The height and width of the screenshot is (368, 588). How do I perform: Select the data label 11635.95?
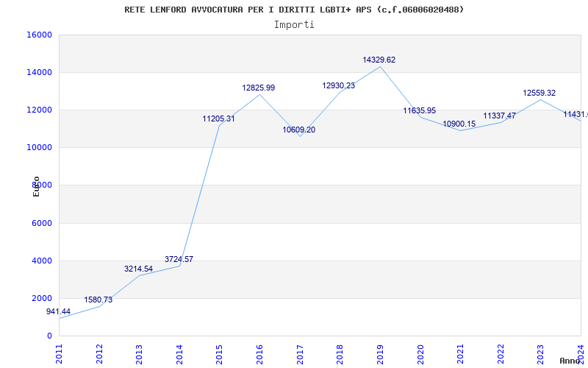(419, 111)
